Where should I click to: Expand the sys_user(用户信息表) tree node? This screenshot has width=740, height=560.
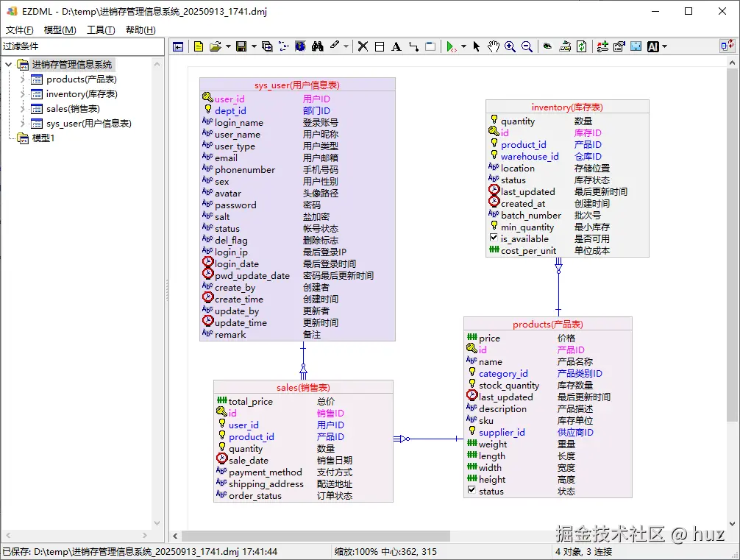(x=22, y=123)
